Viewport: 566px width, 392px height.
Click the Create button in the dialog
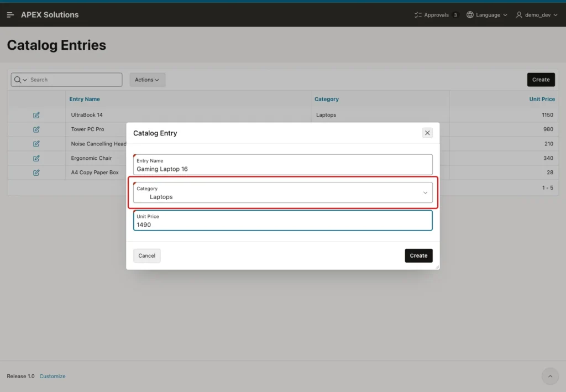coord(418,255)
